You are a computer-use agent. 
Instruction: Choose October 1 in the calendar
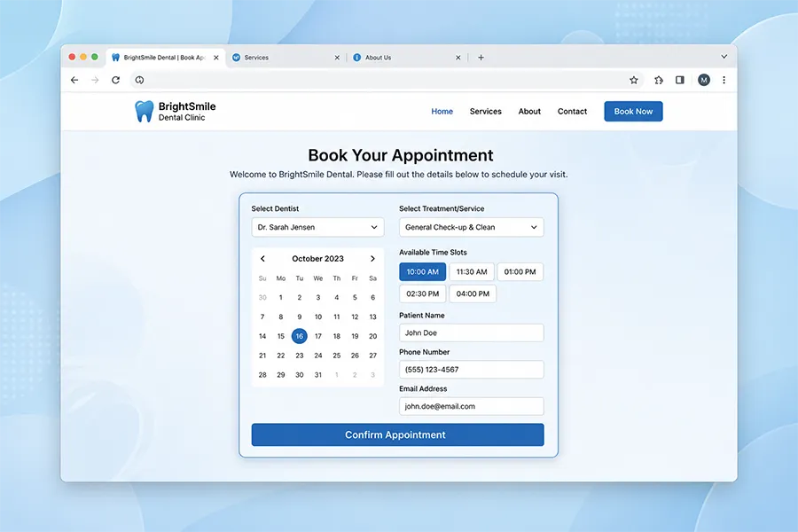click(280, 297)
